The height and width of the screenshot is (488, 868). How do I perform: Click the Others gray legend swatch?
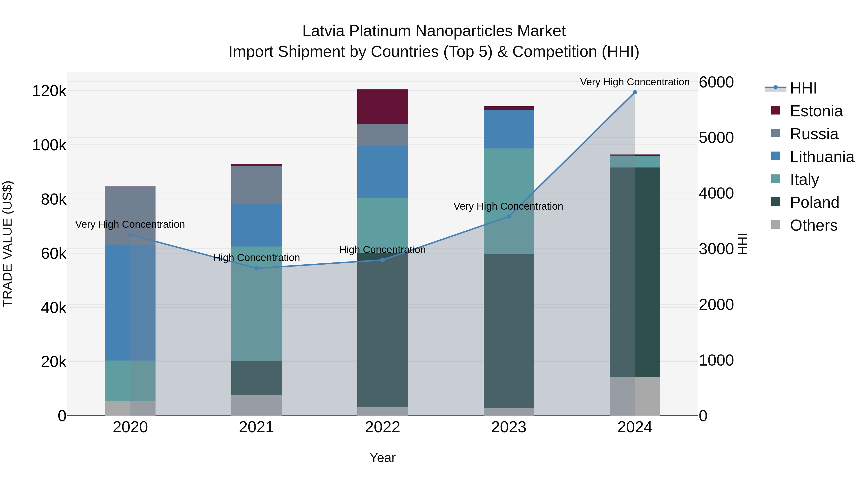tap(775, 225)
